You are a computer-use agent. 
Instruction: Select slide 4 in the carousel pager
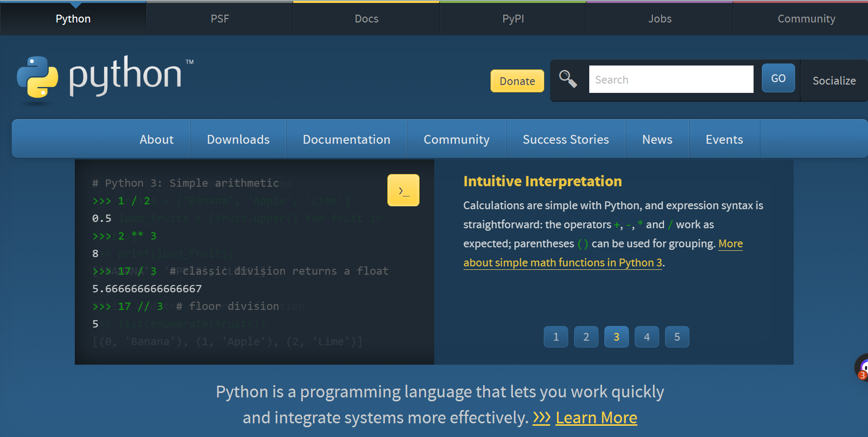pyautogui.click(x=647, y=337)
